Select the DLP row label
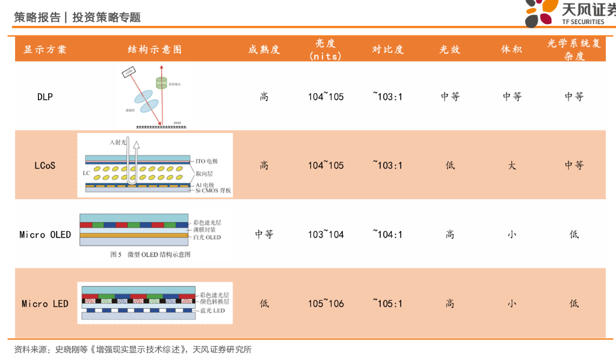The image size is (616, 364). coord(45,96)
